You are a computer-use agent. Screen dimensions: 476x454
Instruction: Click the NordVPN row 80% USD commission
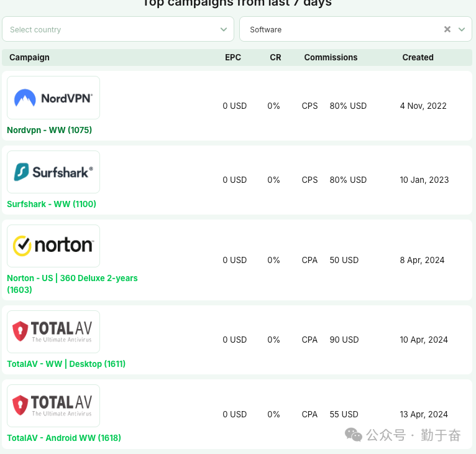348,106
